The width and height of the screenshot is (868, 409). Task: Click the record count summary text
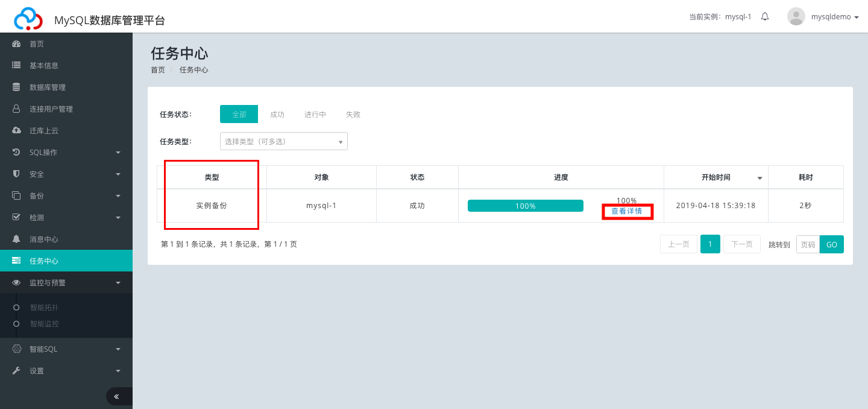point(229,244)
